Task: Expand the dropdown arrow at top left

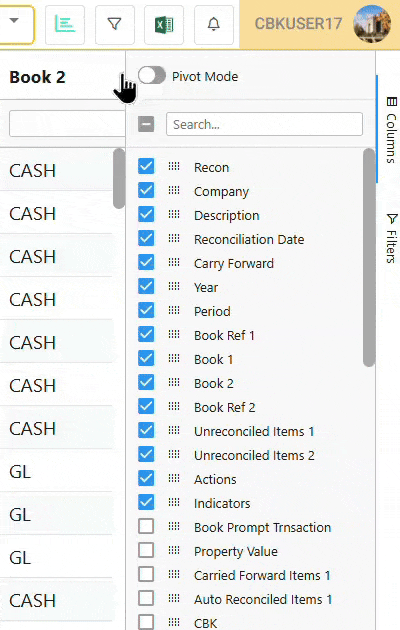Action: (14, 21)
